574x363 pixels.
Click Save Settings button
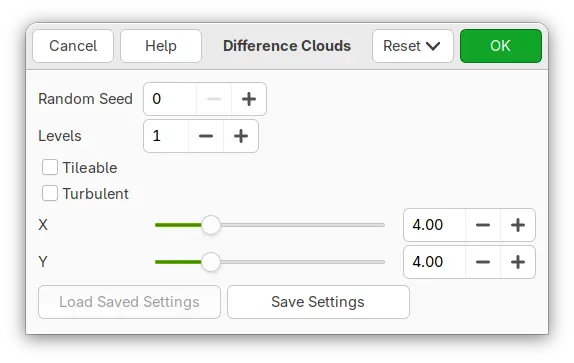coord(318,302)
